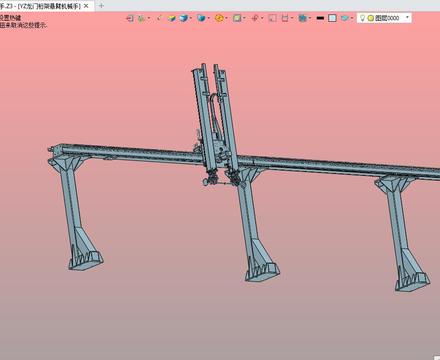Select the yellow-blue shaded box icon

tap(172, 18)
